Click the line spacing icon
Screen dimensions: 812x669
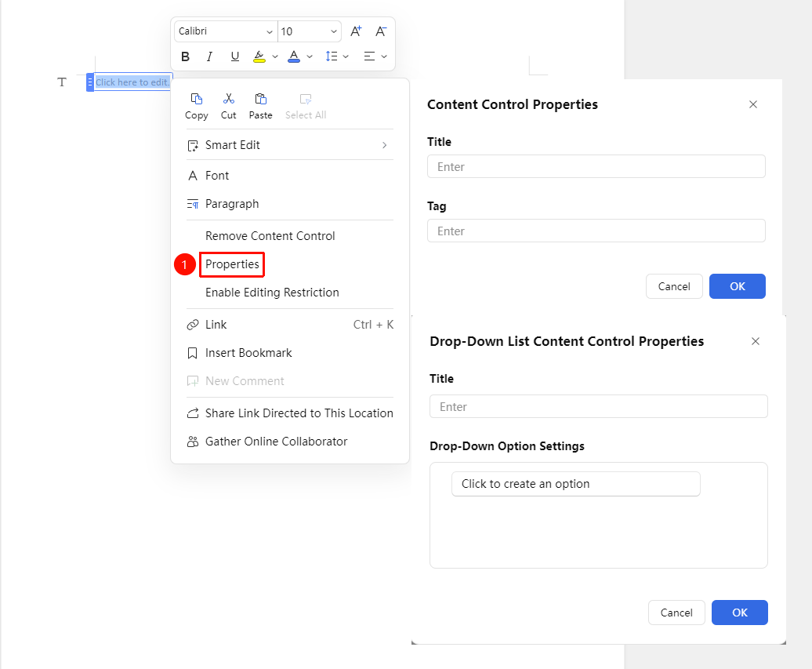click(x=332, y=56)
